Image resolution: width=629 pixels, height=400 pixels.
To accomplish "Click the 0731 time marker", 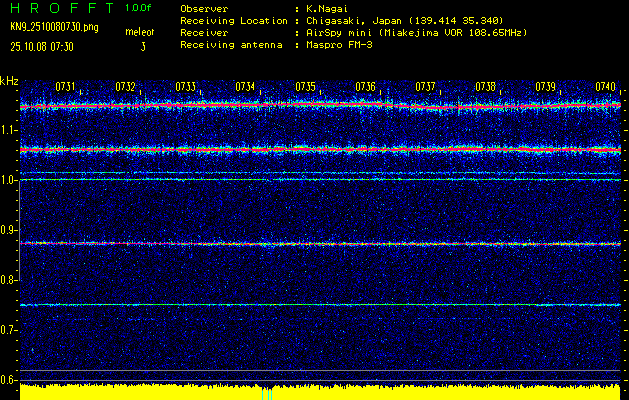I will (x=66, y=88).
